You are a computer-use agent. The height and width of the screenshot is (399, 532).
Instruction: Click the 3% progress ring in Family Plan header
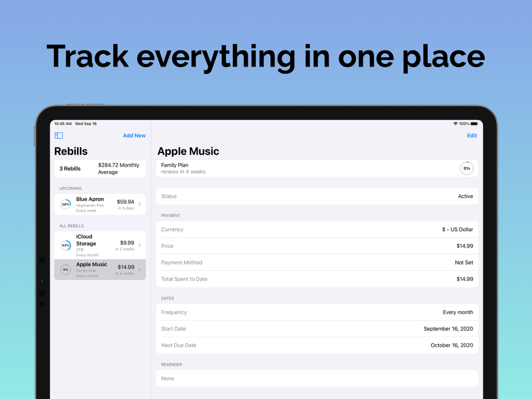tap(467, 168)
